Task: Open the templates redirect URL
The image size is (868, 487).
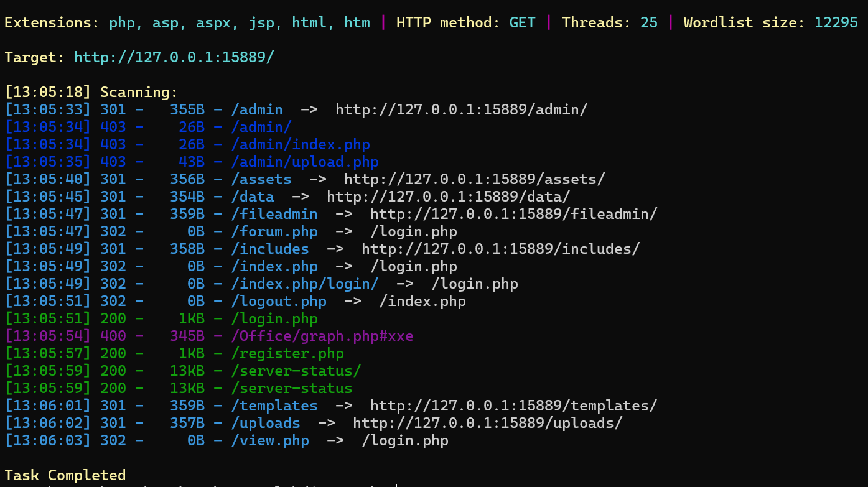Action: point(514,406)
